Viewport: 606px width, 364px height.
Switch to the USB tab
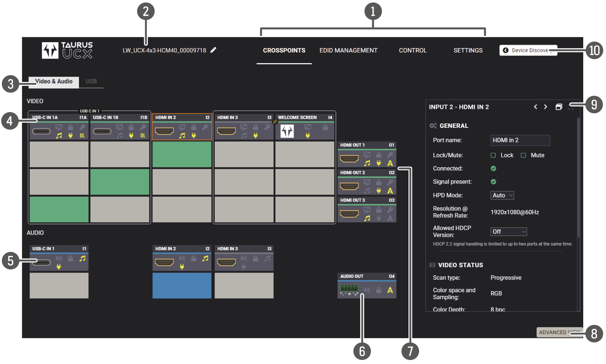coord(91,81)
